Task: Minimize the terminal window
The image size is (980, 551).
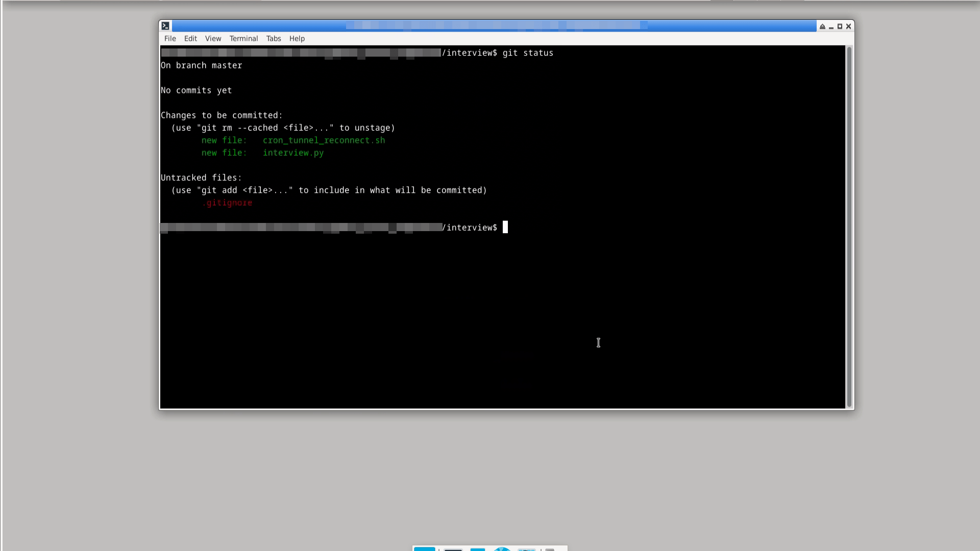Action: pos(831,27)
